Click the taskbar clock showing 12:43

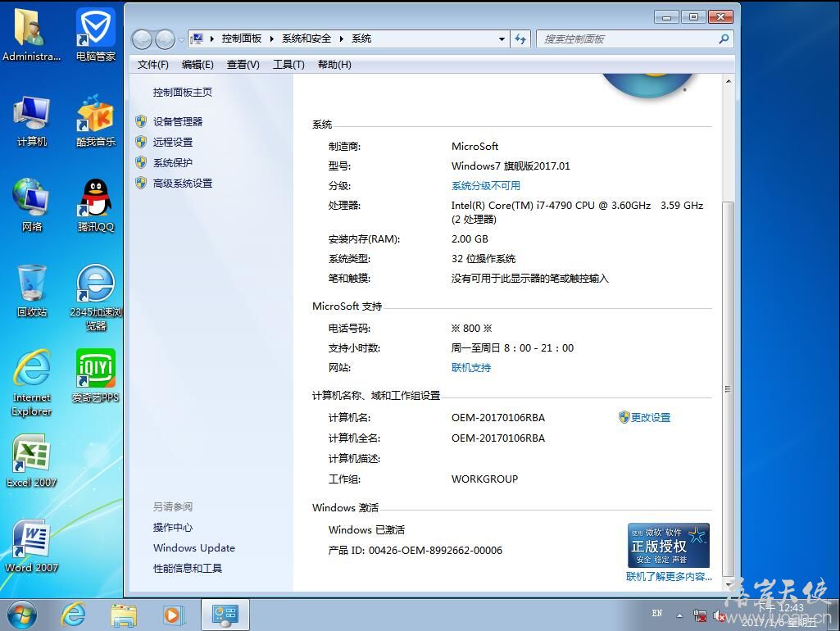point(779,615)
